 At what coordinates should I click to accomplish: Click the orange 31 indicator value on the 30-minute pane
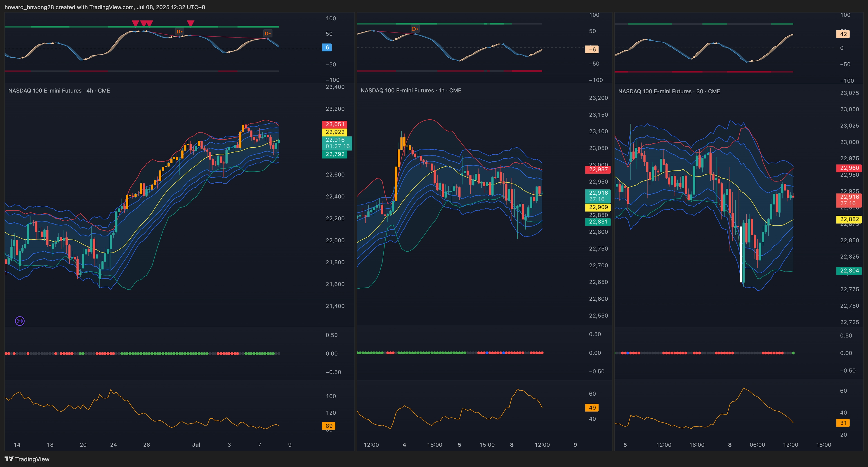click(x=843, y=423)
